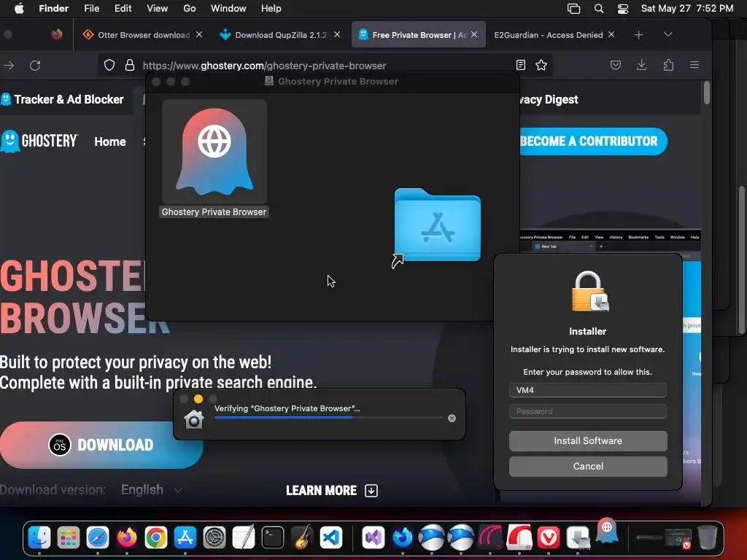Click the Firefox forward arrow
This screenshot has width=747, height=560.
pos(9,65)
